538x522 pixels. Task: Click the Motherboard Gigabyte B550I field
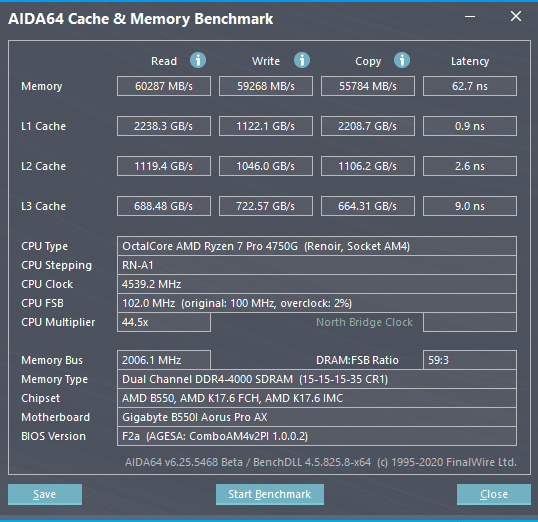[x=317, y=417]
